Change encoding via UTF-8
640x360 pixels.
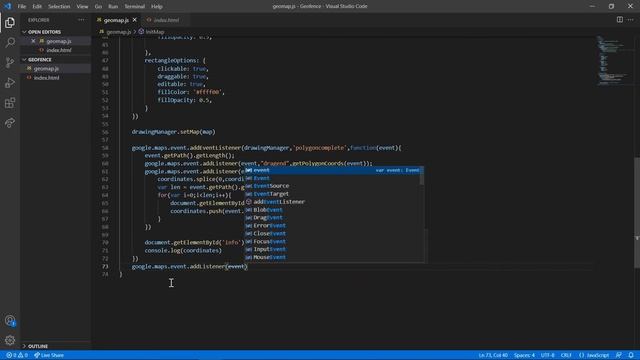tap(548, 355)
